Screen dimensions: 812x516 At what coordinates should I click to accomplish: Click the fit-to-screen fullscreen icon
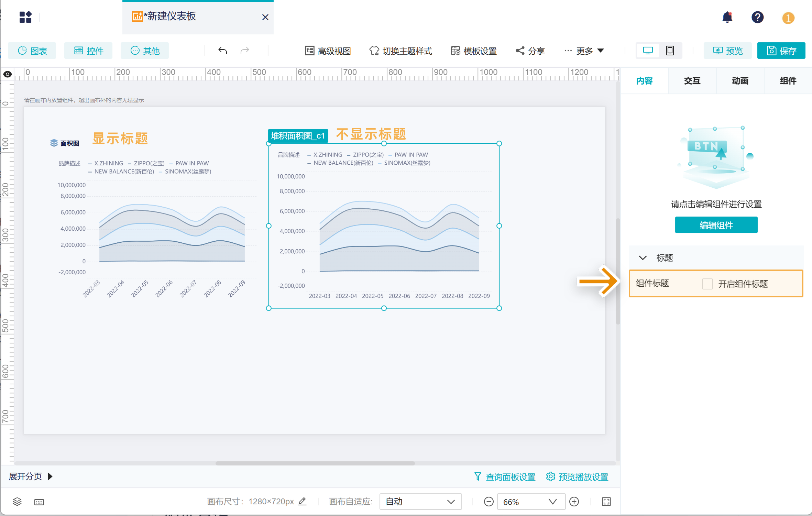pyautogui.click(x=606, y=502)
